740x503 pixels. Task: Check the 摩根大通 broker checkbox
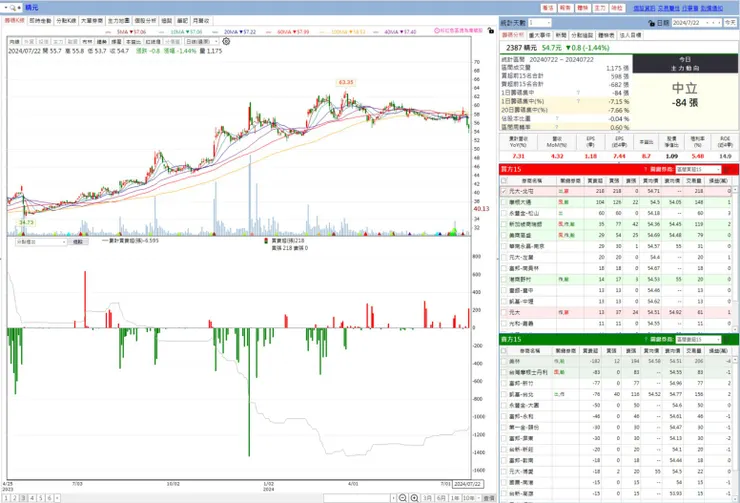coord(504,202)
